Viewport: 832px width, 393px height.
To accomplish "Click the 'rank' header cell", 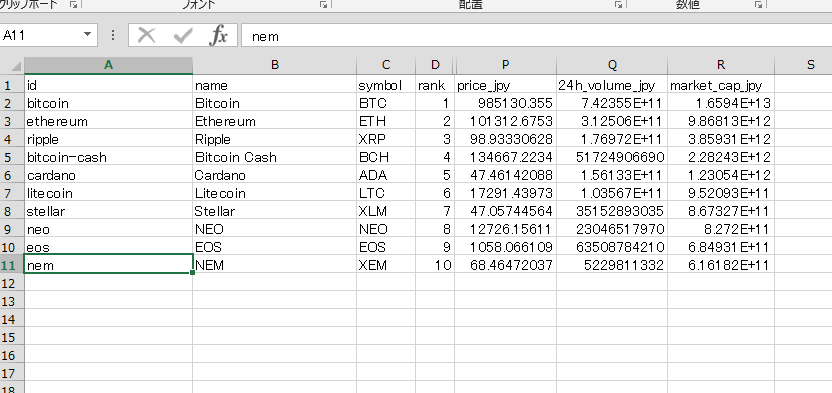I will 435,85.
